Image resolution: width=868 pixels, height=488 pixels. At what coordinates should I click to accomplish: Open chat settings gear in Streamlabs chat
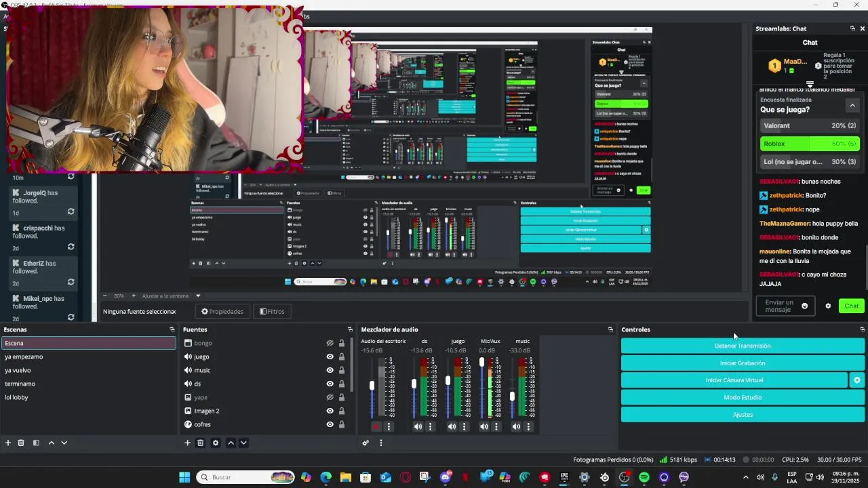828,306
